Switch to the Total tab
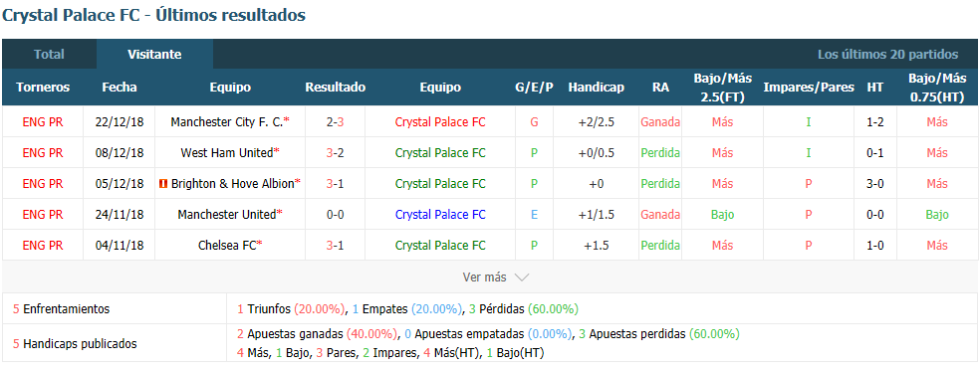This screenshot has height=369, width=980. (50, 55)
